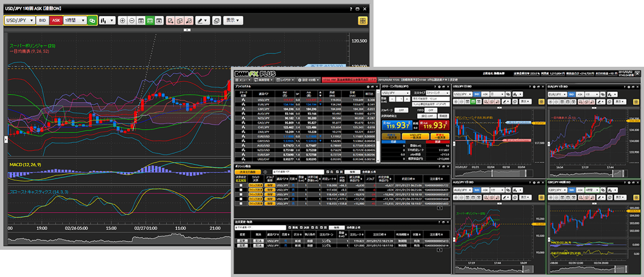Collapse the USD/JPY 1時間 chart toolbar with the up-arrow handle
Image resolution: width=644 pixels, height=277 pixels.
[187, 30]
